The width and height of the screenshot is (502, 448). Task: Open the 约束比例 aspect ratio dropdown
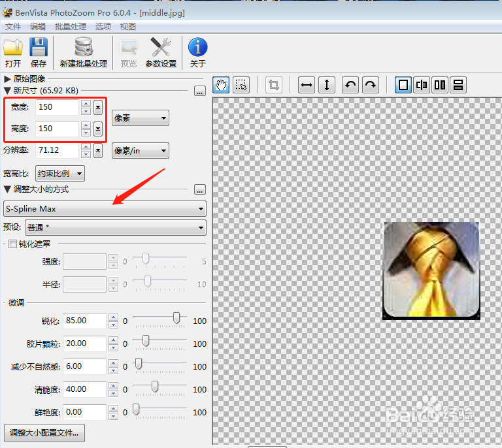(60, 174)
